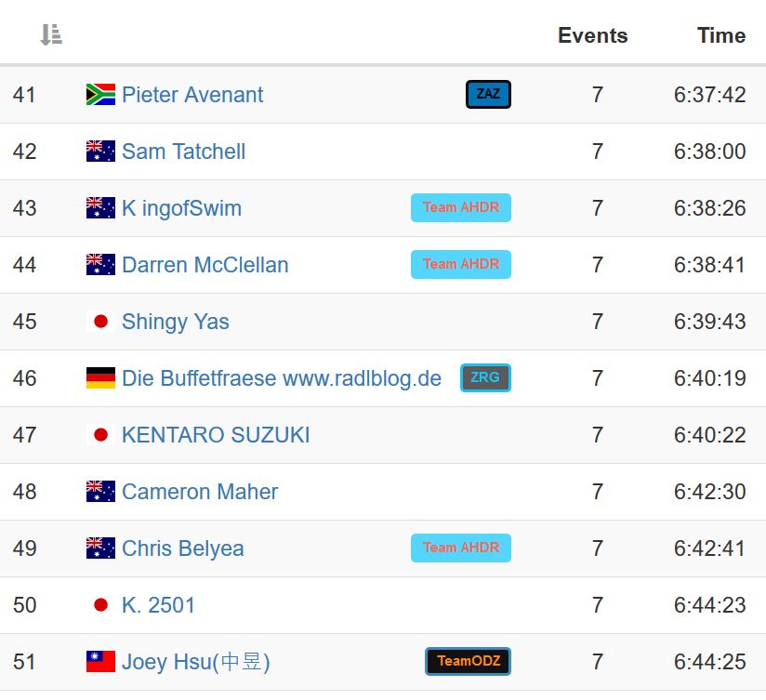Open the K. 2501 rider link
766x700 pixels.
tap(158, 605)
